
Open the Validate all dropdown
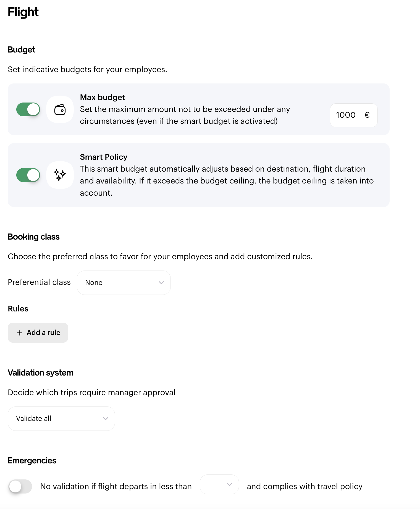point(61,419)
